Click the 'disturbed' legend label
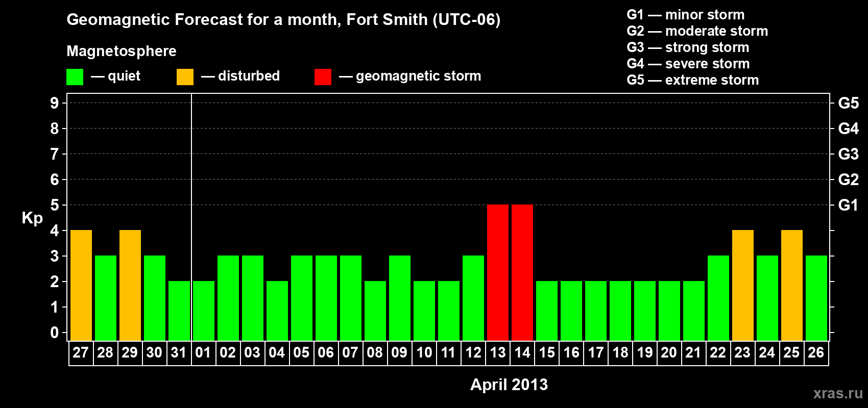 coord(249,76)
